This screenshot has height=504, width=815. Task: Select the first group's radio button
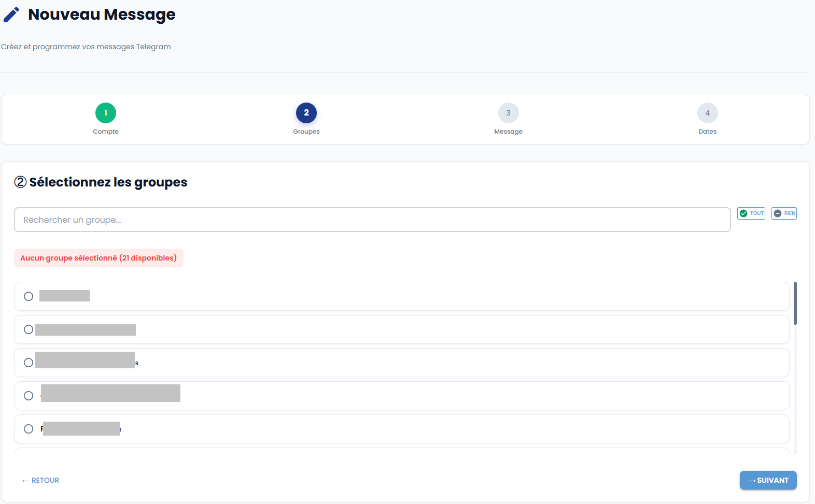click(29, 296)
